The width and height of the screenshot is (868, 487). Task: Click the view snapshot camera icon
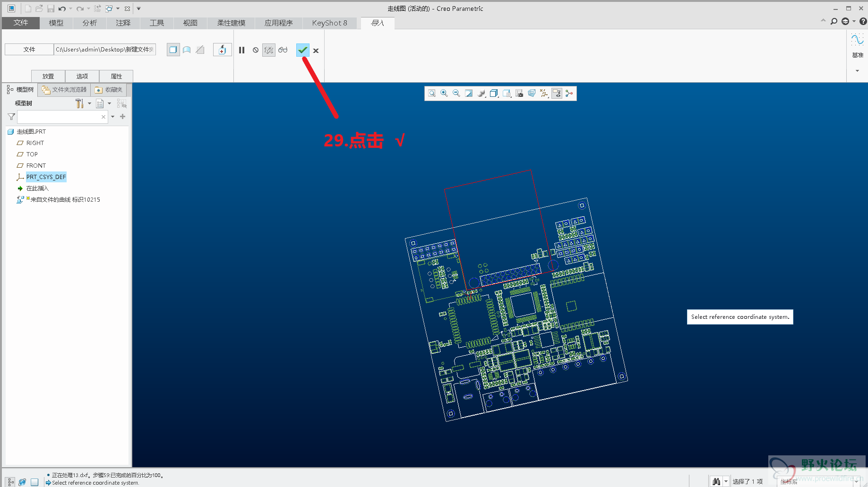519,94
